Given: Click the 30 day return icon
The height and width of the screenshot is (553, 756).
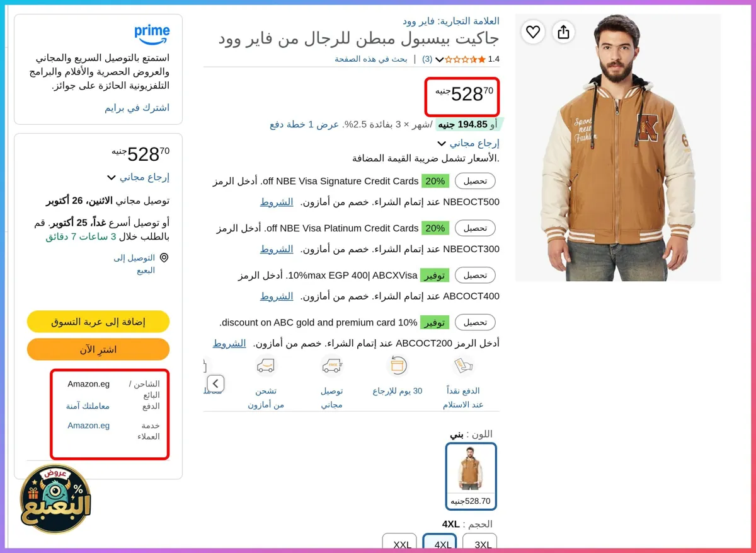Looking at the screenshot, I should click(x=398, y=365).
